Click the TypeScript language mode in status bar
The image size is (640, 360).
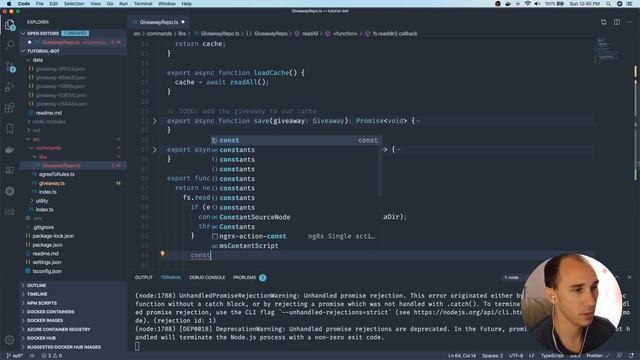coord(552,356)
